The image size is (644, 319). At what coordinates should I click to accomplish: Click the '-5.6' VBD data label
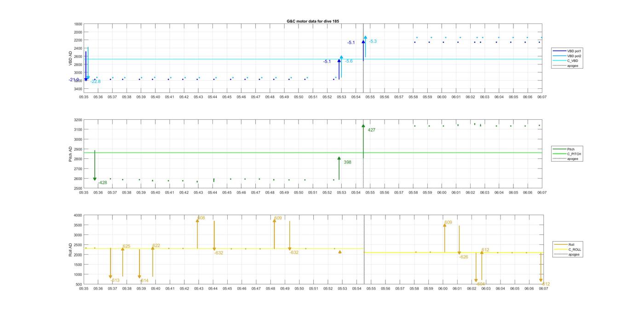pos(349,61)
